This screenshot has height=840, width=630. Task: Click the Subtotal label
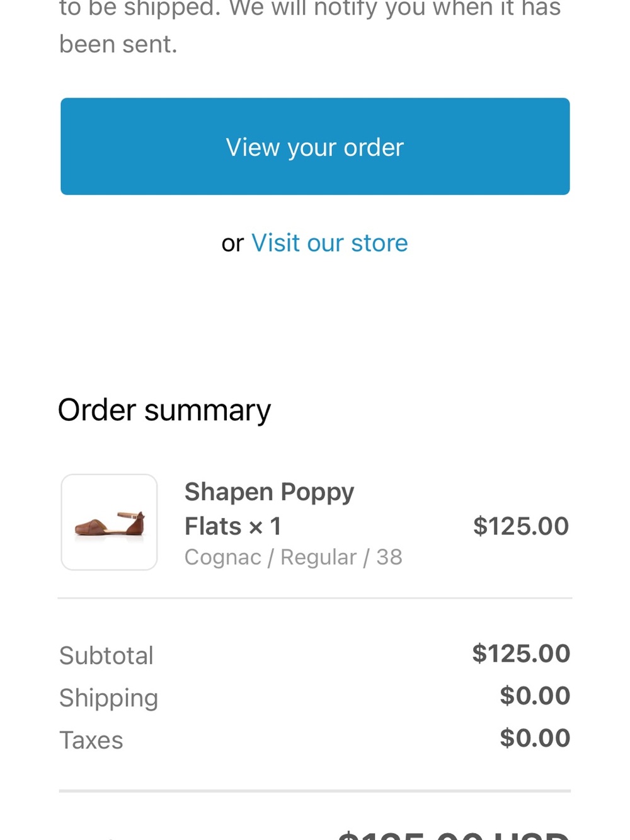click(106, 655)
